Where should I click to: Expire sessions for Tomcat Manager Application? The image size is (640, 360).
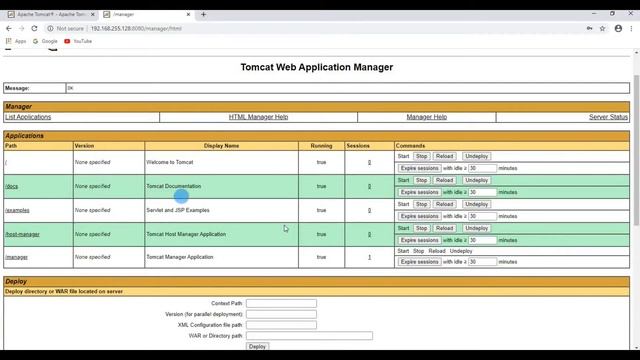[x=419, y=262]
